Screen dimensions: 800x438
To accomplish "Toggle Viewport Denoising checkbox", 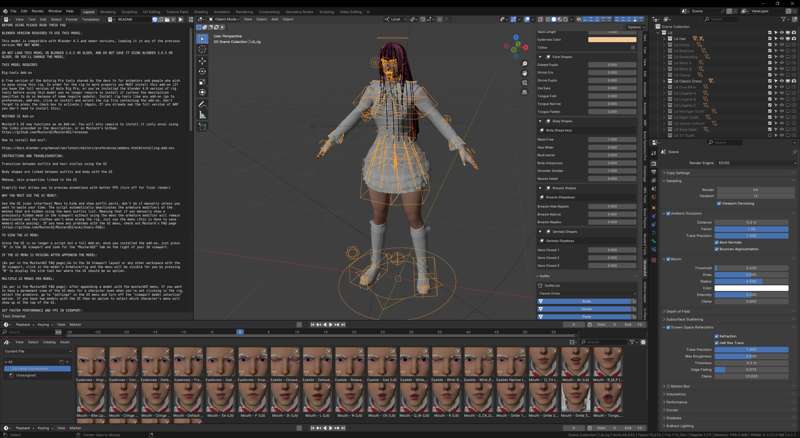I will (x=718, y=203).
